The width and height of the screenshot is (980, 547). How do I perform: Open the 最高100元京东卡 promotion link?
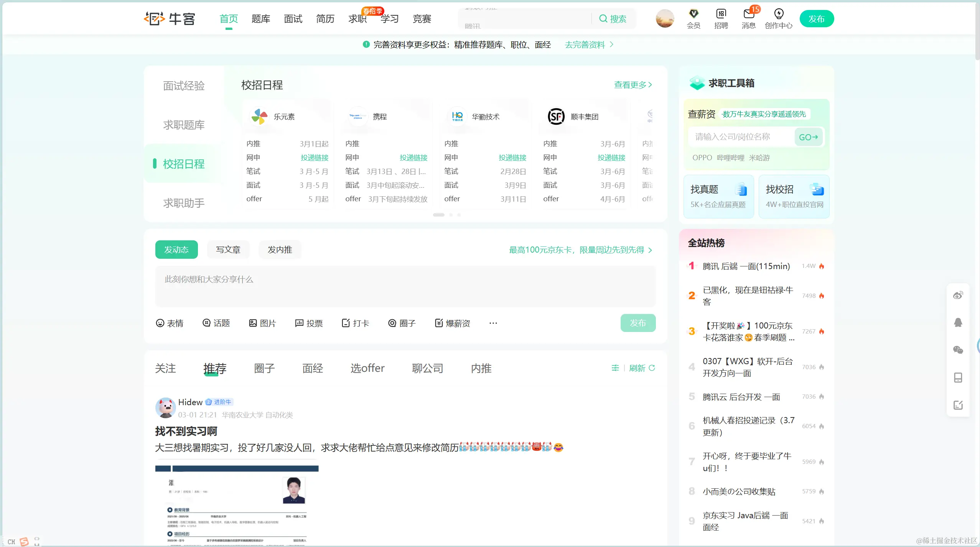pyautogui.click(x=580, y=250)
